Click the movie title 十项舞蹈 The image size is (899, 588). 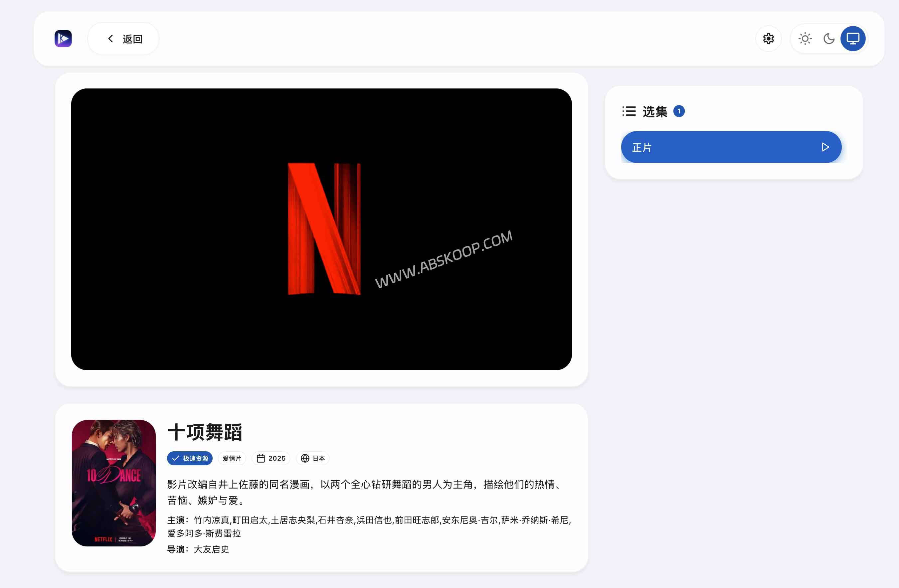(205, 433)
